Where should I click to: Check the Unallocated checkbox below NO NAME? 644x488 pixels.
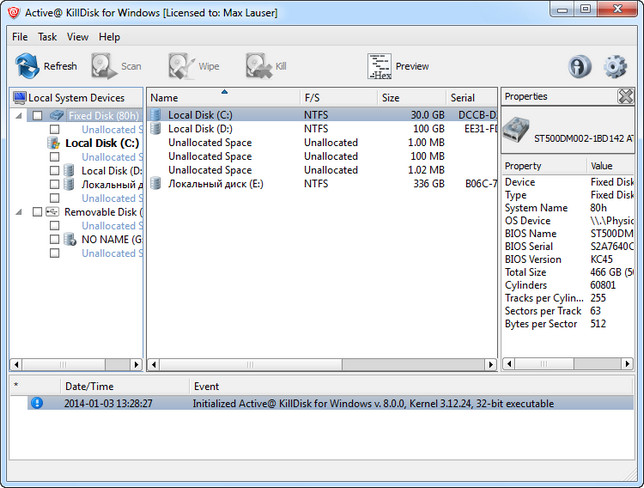point(54,253)
